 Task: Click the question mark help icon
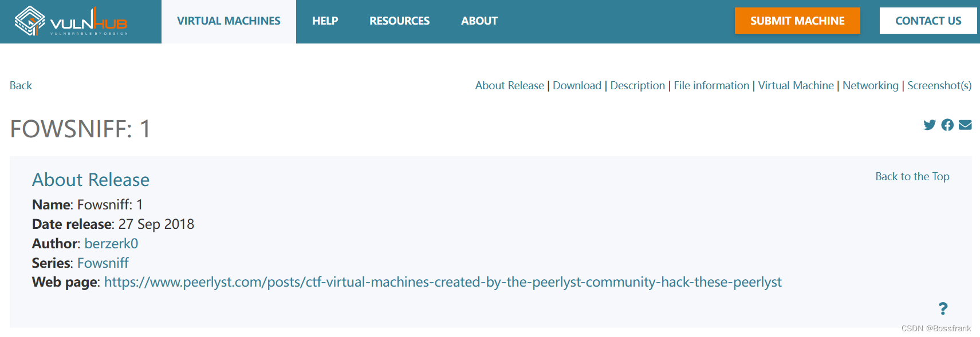point(943,309)
